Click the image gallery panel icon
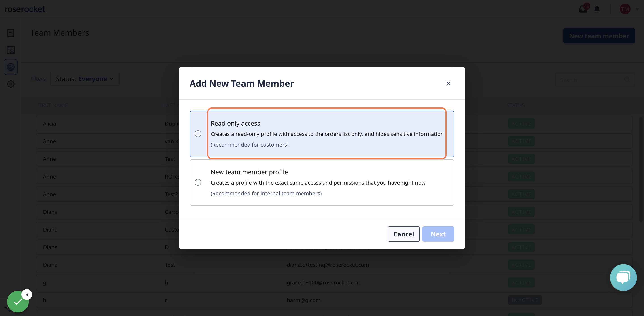The width and height of the screenshot is (644, 316). [11, 50]
